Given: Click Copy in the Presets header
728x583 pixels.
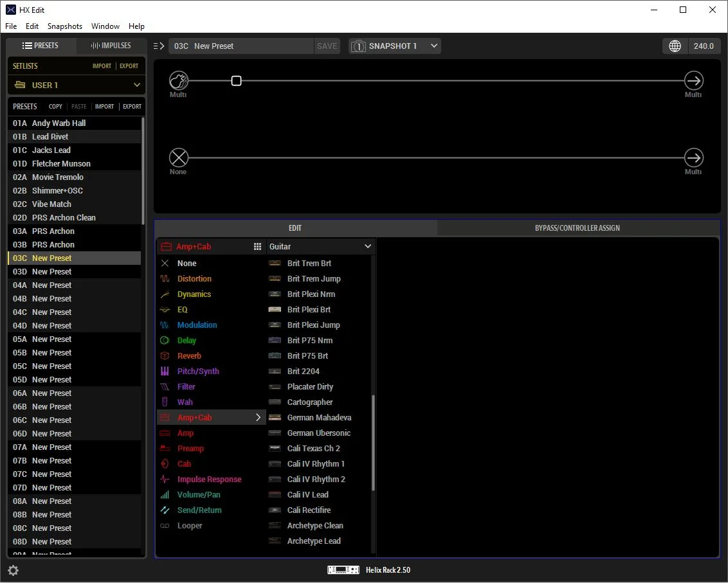Looking at the screenshot, I should tap(55, 106).
